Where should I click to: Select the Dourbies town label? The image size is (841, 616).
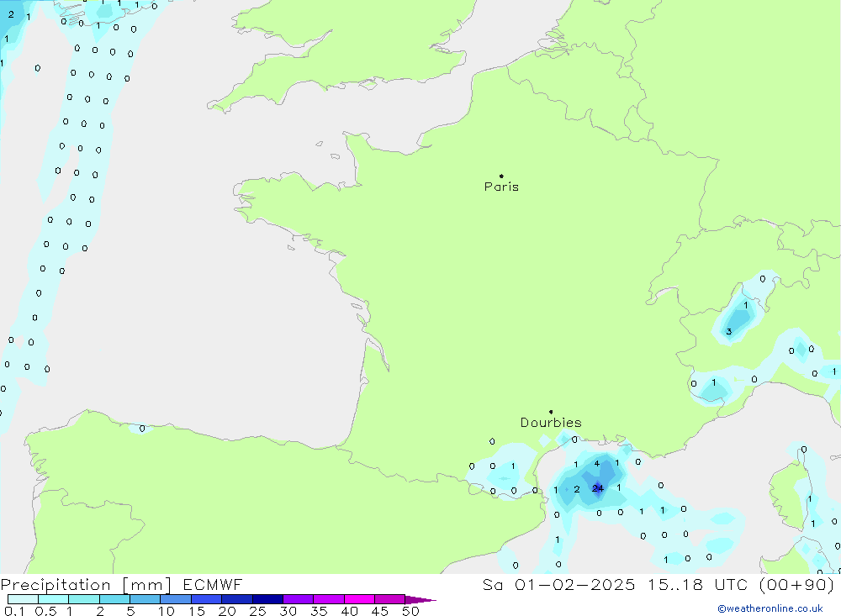click(x=551, y=423)
